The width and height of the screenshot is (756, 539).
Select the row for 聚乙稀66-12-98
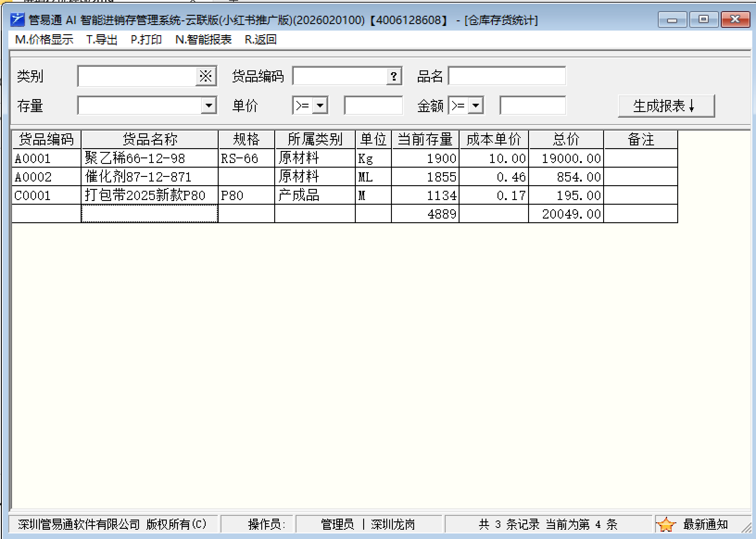click(x=149, y=158)
